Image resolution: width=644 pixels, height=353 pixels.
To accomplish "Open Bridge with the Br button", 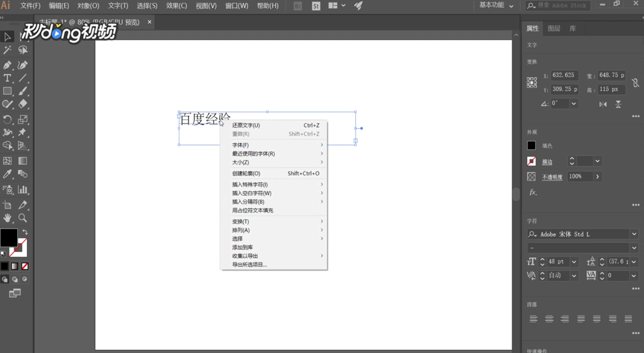I will [298, 6].
